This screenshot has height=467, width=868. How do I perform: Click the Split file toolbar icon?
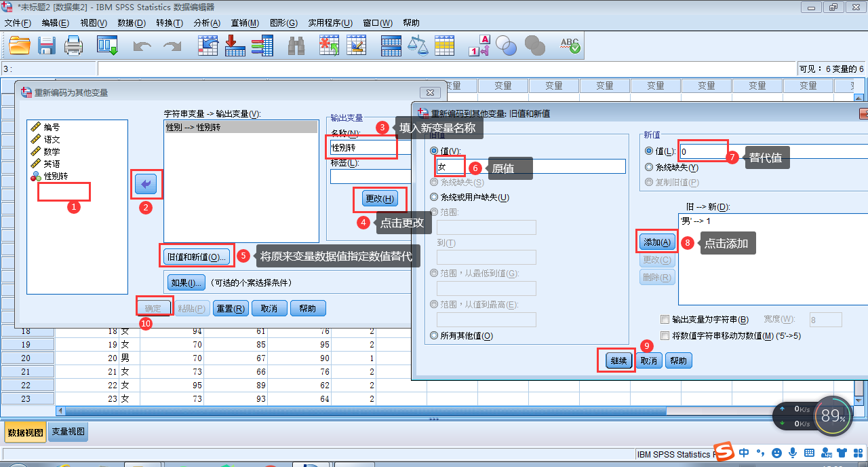[x=391, y=45]
